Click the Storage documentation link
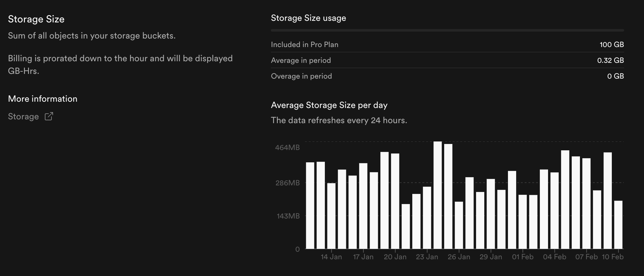The width and height of the screenshot is (644, 276). pyautogui.click(x=23, y=117)
